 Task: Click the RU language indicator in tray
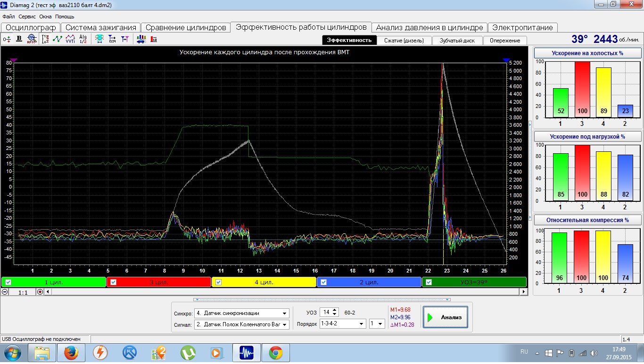[524, 352]
